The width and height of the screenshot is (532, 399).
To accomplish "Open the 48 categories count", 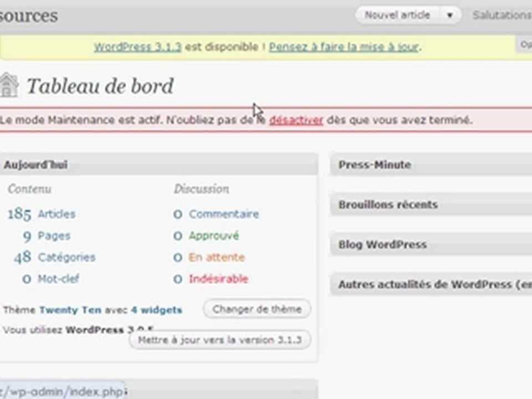I will click(23, 257).
